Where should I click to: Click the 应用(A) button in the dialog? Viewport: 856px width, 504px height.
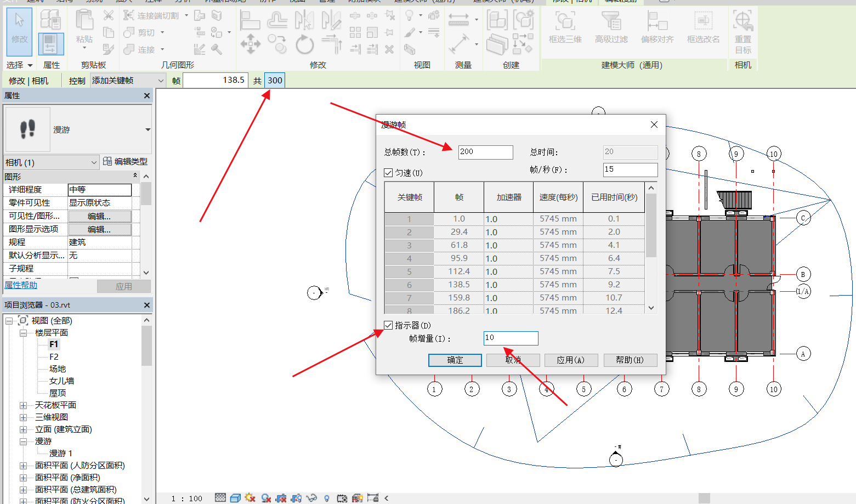[x=570, y=360]
